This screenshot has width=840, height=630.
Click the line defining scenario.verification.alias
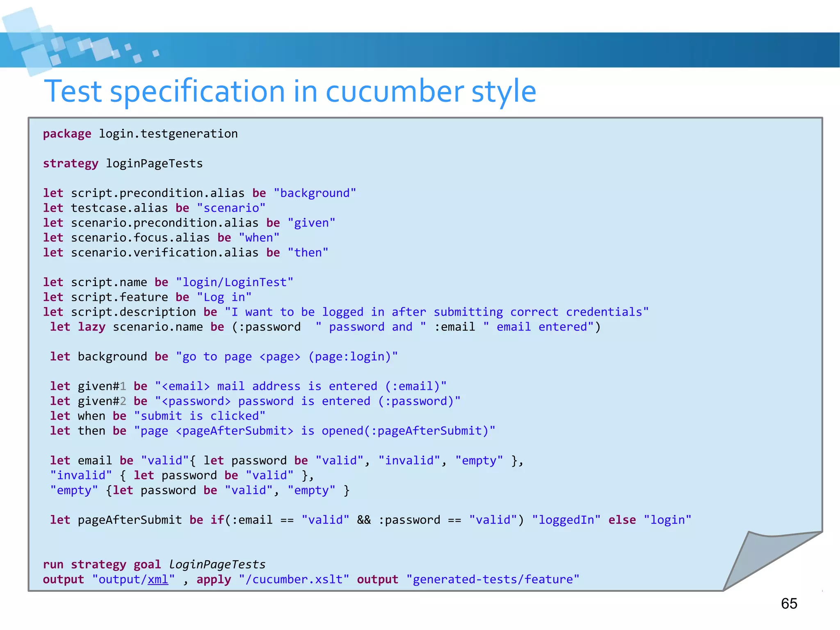click(186, 252)
